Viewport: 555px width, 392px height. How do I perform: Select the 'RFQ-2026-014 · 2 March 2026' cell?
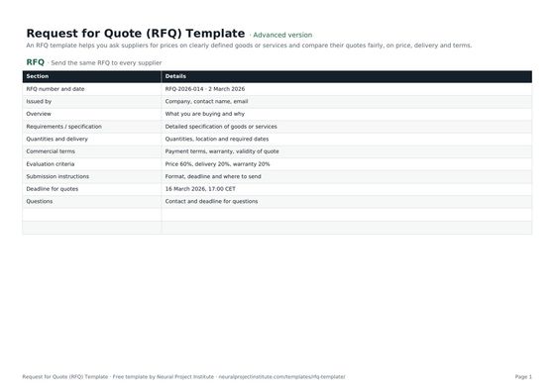point(347,89)
